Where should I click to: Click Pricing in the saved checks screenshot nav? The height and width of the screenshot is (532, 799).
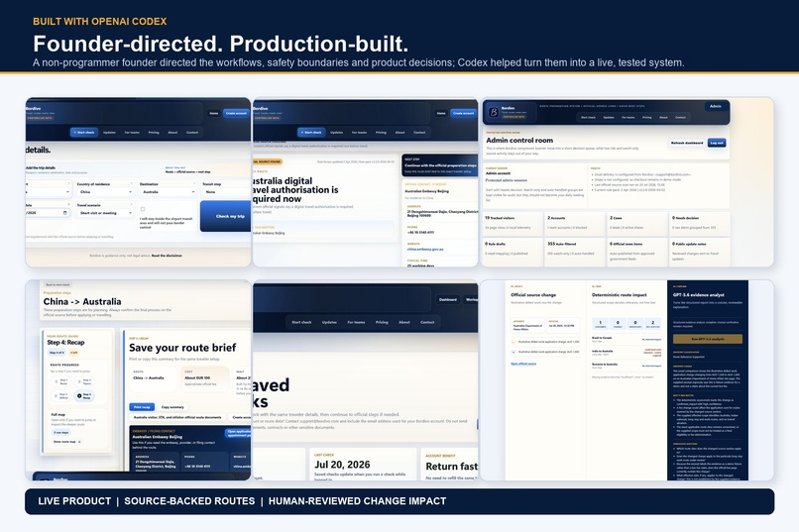pyautogui.click(x=382, y=322)
